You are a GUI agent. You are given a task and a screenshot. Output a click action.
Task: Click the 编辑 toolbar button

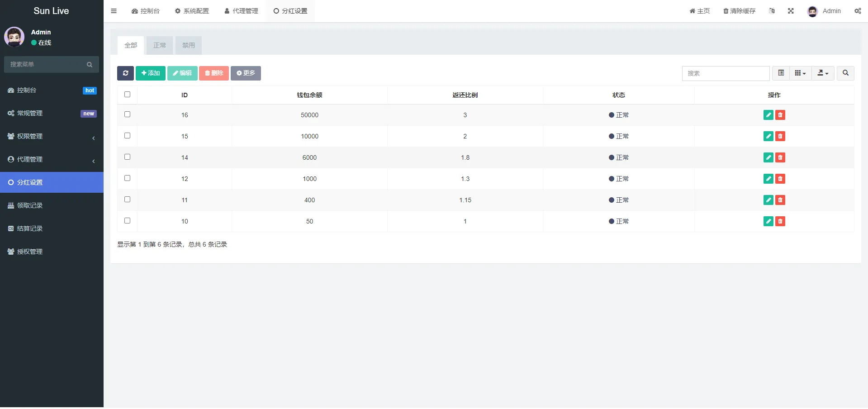(x=182, y=73)
